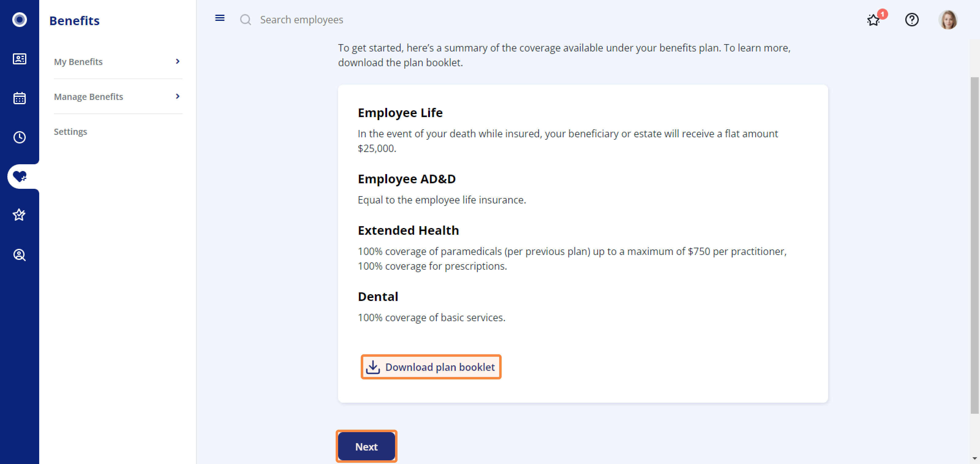Toggle the hamburger menu icon
Screen dimensions: 980x464
click(x=220, y=18)
